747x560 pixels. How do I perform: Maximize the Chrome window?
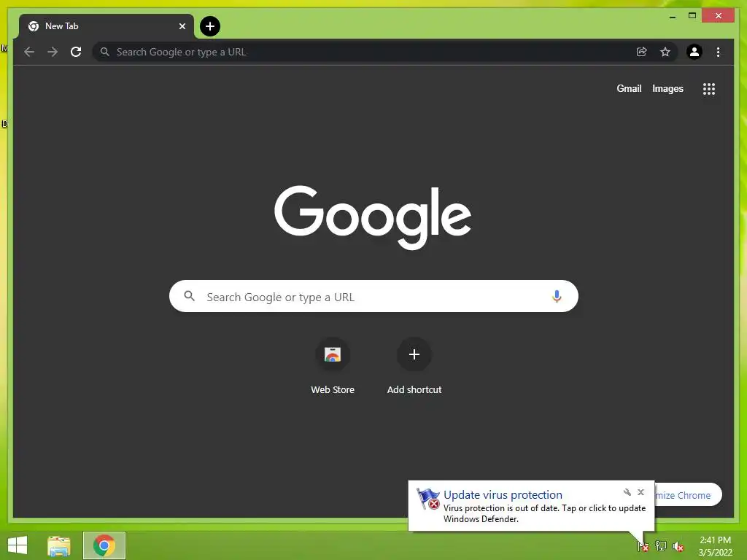click(692, 16)
